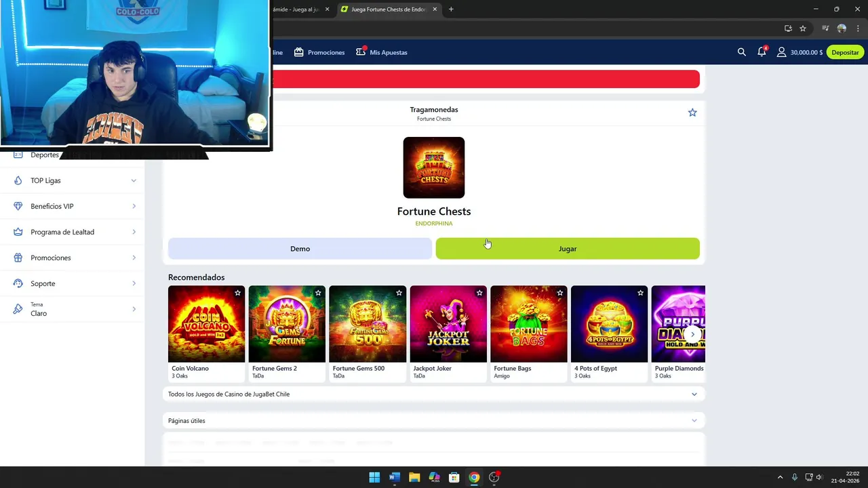Click the Fortune Chests game logo image
This screenshot has width=868, height=488.
pyautogui.click(x=434, y=167)
